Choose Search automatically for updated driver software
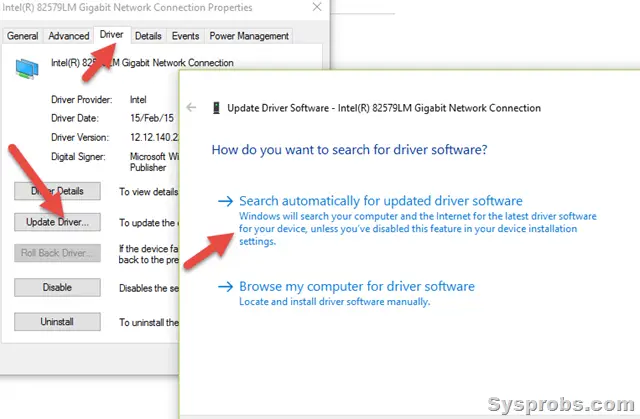The image size is (640, 419). point(380,201)
